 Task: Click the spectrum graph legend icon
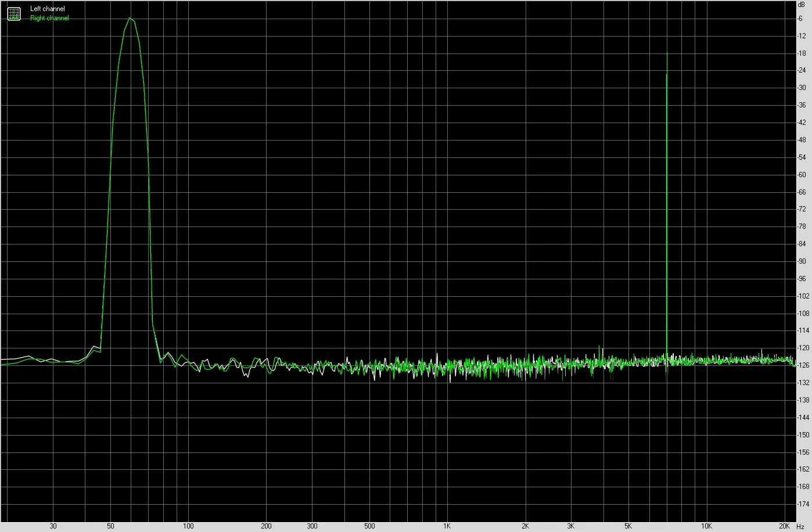(x=13, y=13)
